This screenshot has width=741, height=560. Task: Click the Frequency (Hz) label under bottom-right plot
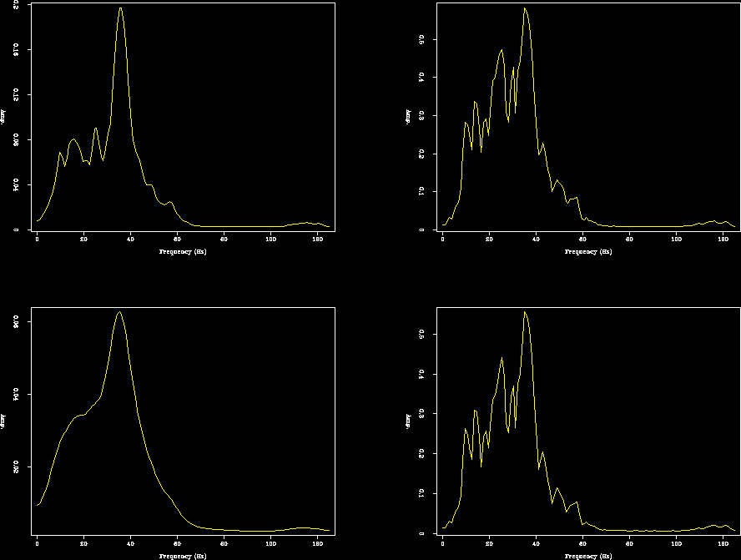pyautogui.click(x=587, y=555)
